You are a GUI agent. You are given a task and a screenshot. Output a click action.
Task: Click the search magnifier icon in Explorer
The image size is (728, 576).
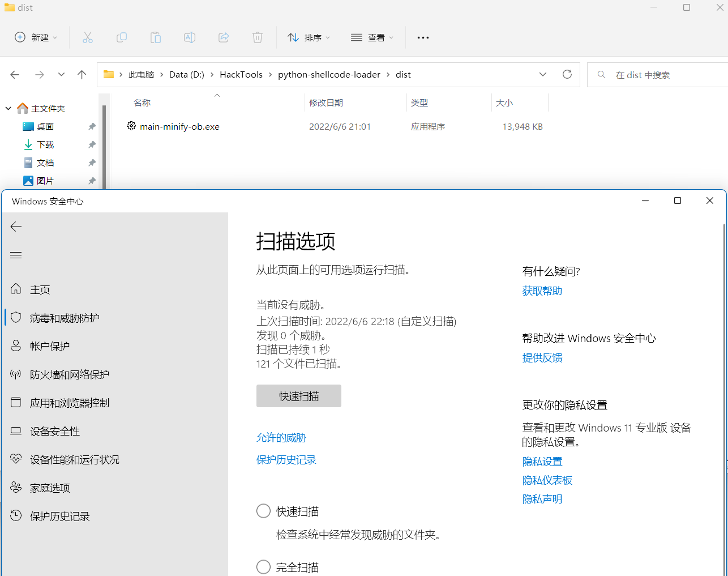(601, 75)
